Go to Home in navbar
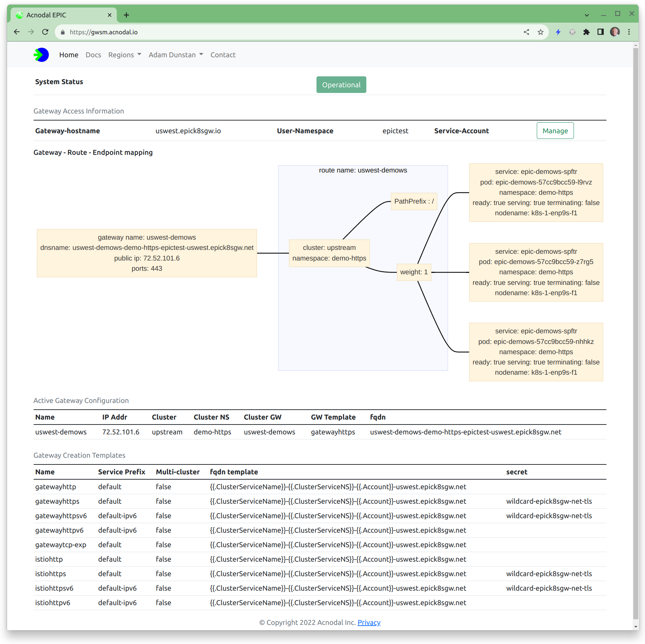The width and height of the screenshot is (645, 644). coord(69,55)
